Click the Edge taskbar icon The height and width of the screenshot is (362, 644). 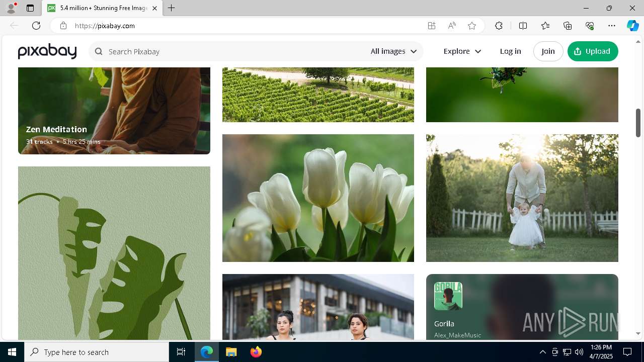(207, 352)
